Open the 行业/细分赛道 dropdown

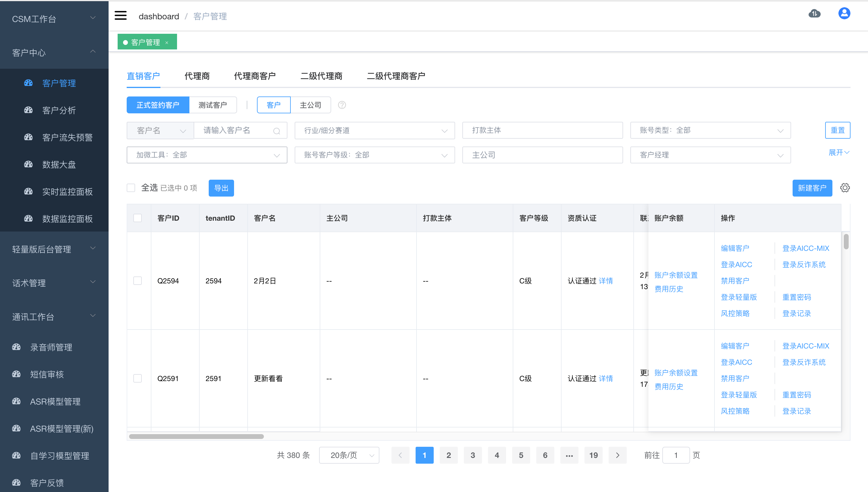click(x=375, y=131)
